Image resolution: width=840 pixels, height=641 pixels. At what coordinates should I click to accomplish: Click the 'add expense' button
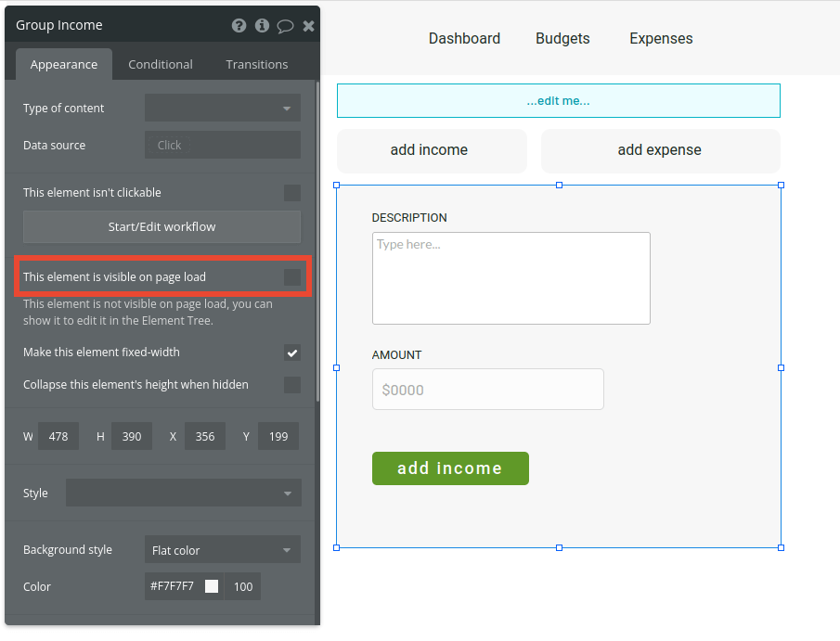click(660, 150)
